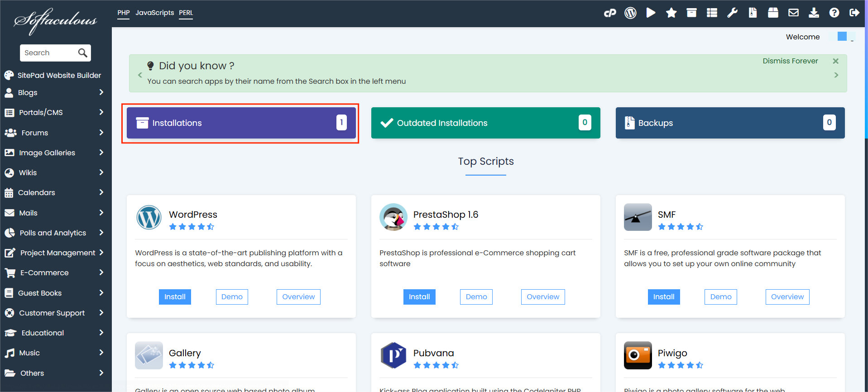Click the download icon in the top bar
Image resolution: width=868 pixels, height=392 pixels.
pos(814,13)
